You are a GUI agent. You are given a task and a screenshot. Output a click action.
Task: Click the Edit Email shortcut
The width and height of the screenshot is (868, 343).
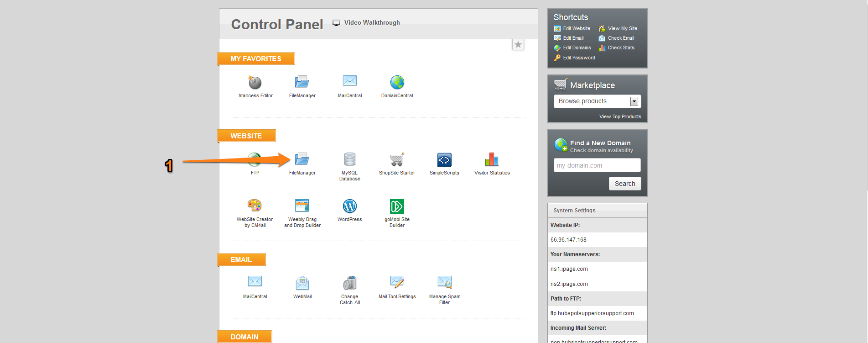coord(569,38)
